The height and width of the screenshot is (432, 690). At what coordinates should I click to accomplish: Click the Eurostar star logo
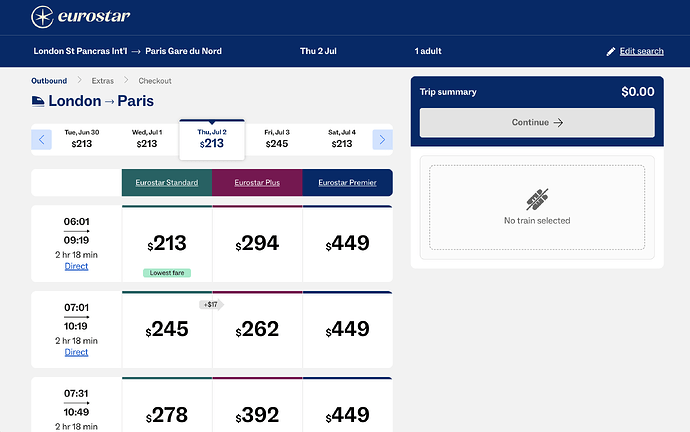click(42, 17)
